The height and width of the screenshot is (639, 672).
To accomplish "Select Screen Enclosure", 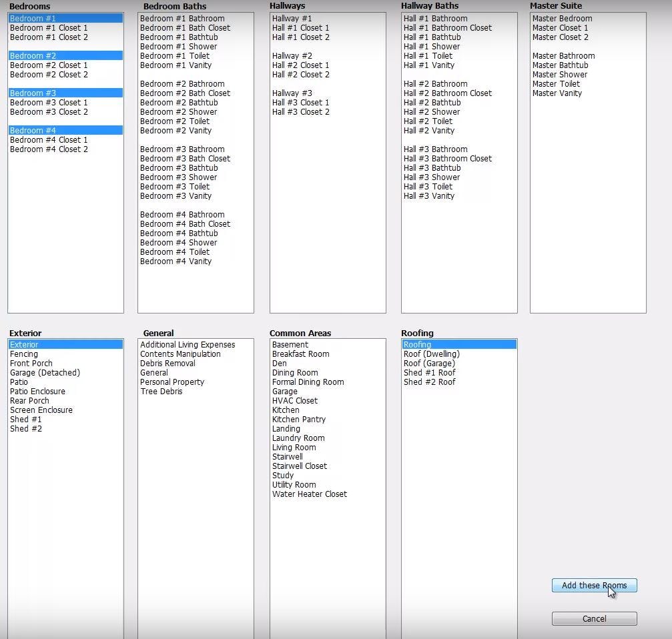I will (41, 410).
